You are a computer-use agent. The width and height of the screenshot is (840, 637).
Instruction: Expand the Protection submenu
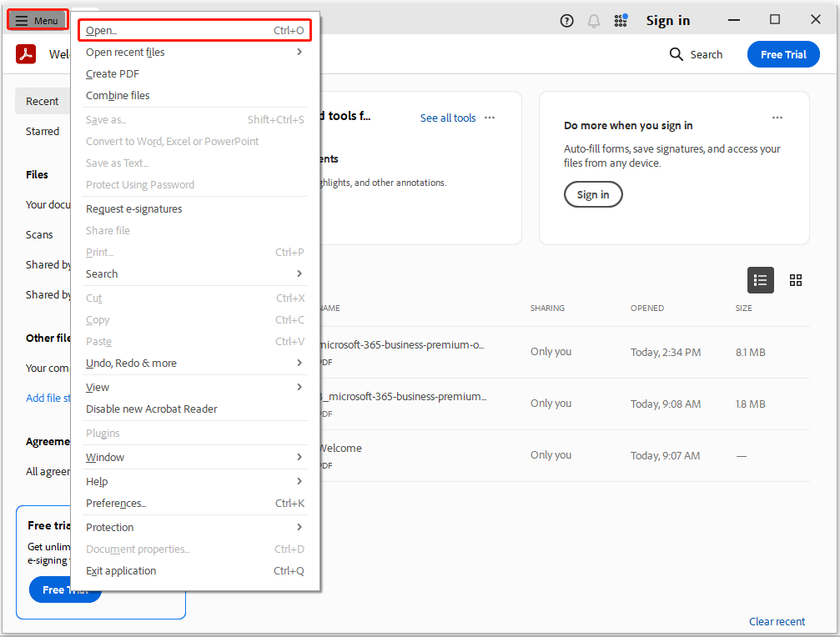(x=299, y=527)
